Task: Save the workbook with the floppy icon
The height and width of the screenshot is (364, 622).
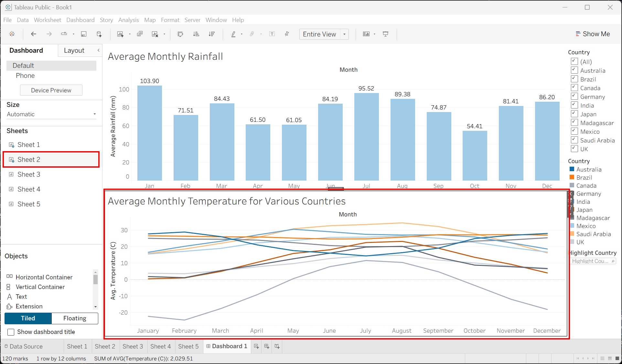Action: tap(84, 34)
